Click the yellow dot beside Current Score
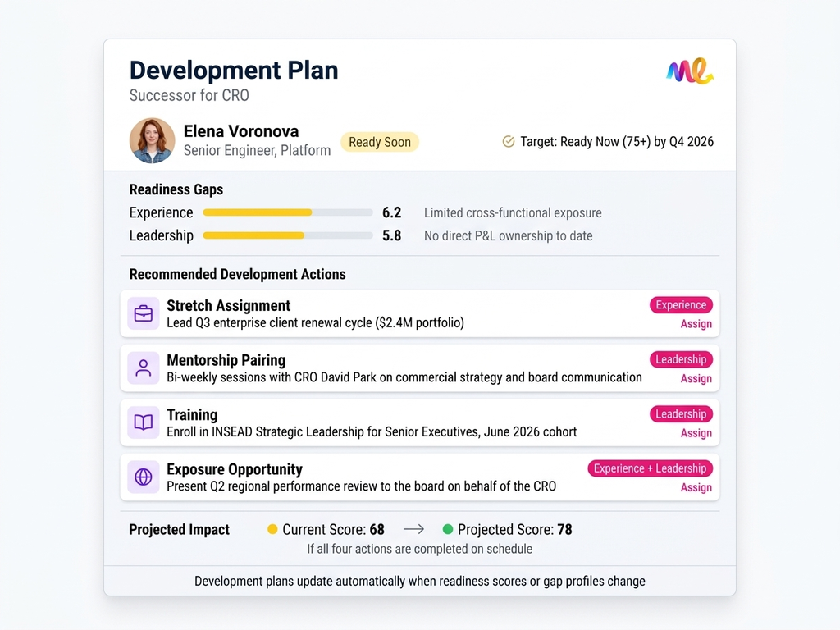The image size is (840, 630). pos(273,530)
